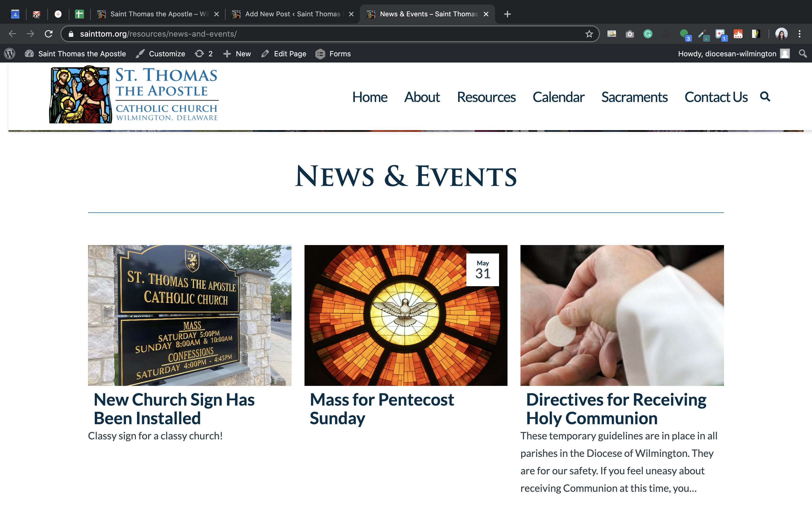This screenshot has width=812, height=507.
Task: Open the site search magnifier icon
Action: (x=765, y=97)
